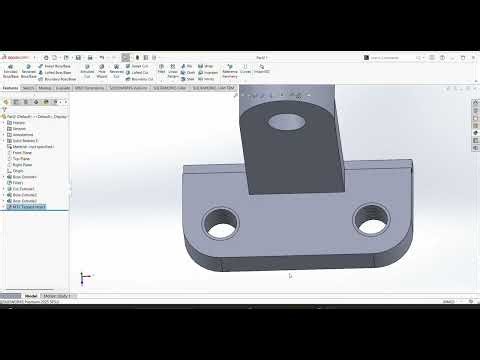Open the Hole Wizard
Image resolution: width=480 pixels, height=360 pixels.
click(102, 71)
